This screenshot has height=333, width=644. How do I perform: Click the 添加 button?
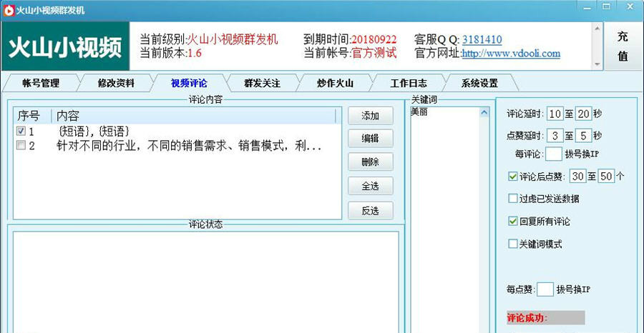(x=370, y=116)
